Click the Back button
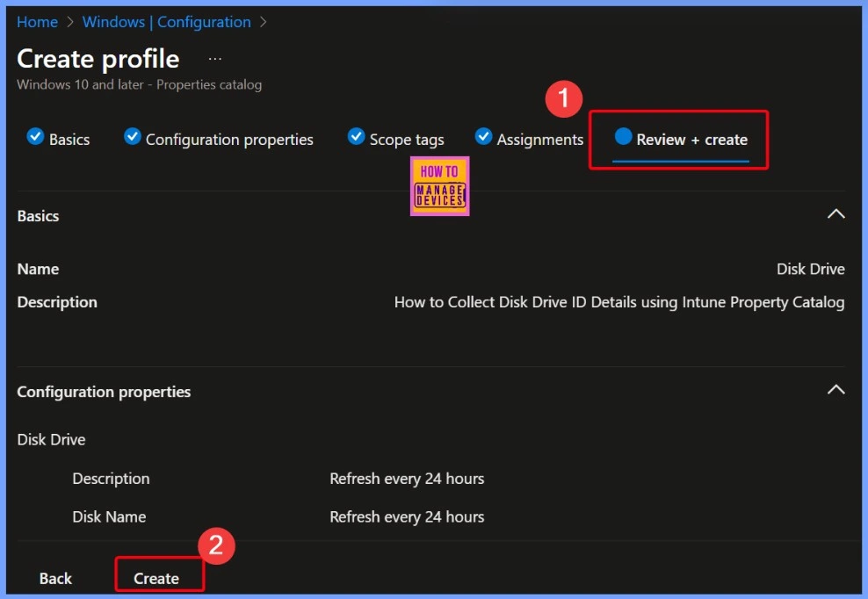 tap(55, 579)
